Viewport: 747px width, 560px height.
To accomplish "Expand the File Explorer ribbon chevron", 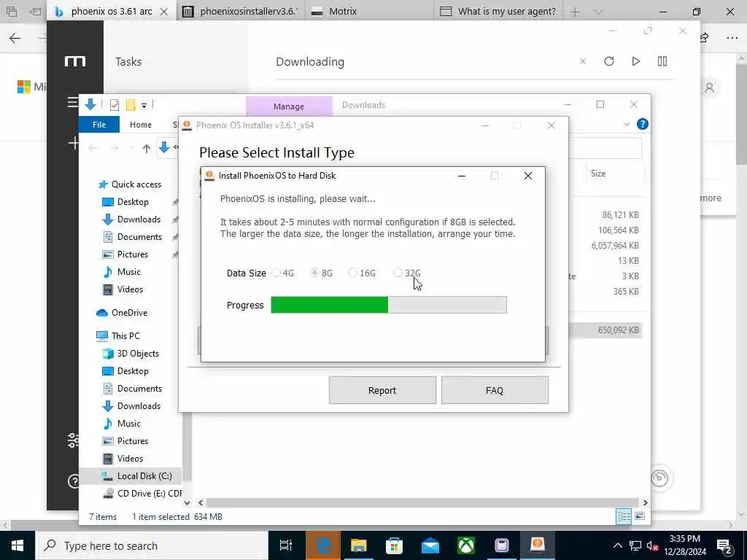I will pos(627,125).
